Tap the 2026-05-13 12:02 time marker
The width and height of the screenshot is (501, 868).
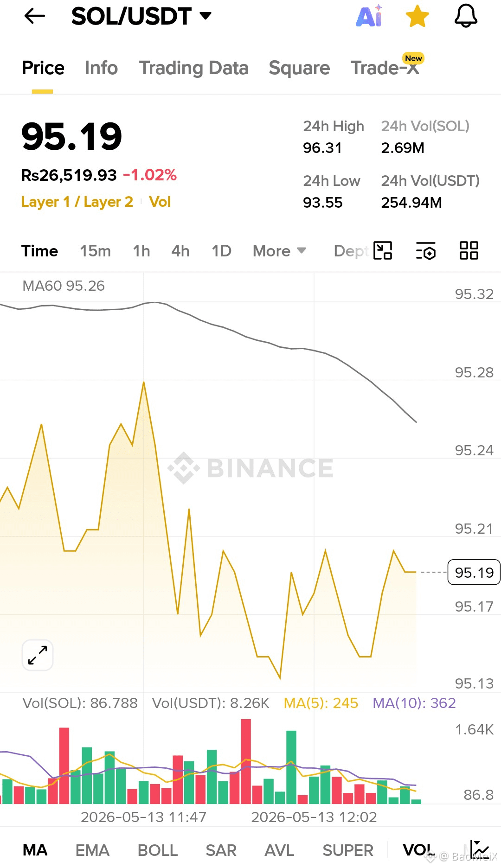pyautogui.click(x=314, y=817)
